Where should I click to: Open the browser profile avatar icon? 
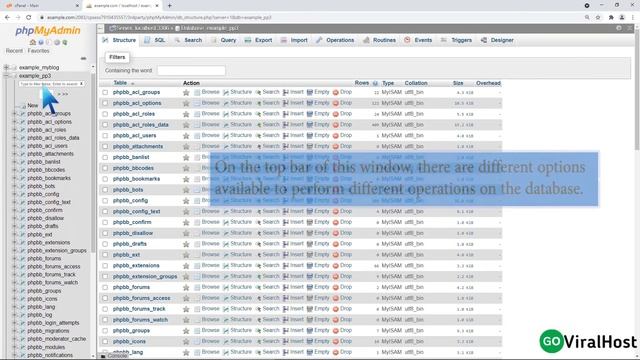tap(622, 18)
